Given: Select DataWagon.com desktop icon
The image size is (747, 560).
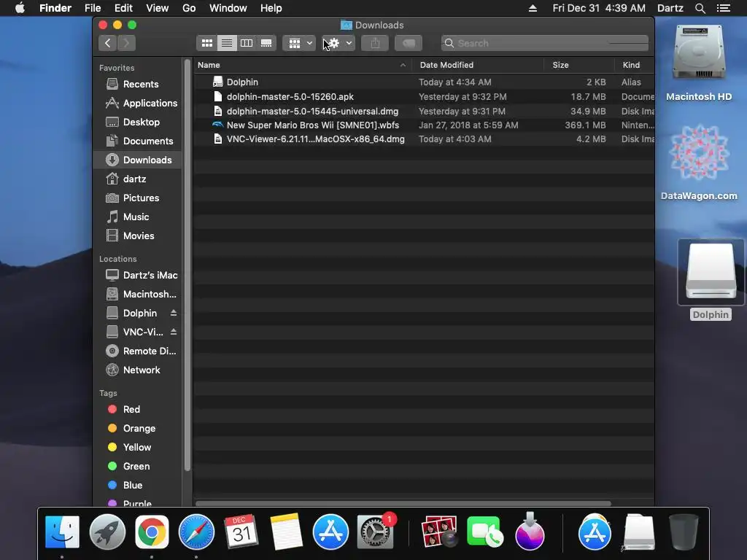Looking at the screenshot, I should click(699, 162).
